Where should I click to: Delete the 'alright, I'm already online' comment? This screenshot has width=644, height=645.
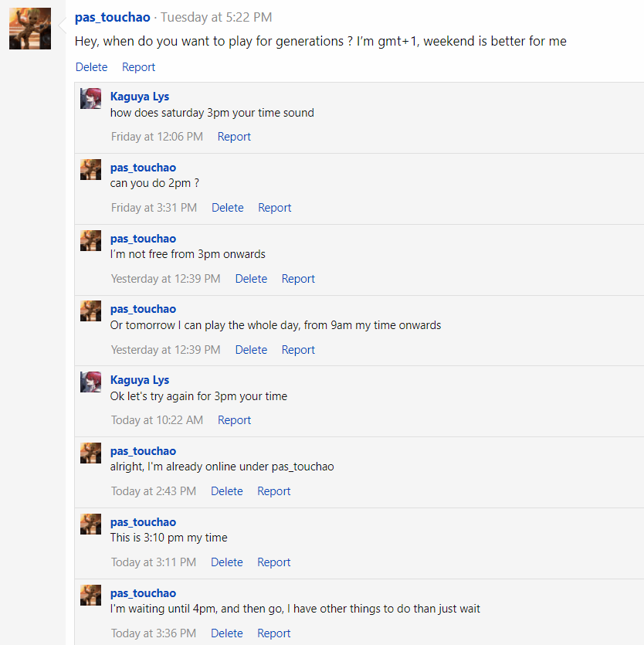click(x=227, y=491)
